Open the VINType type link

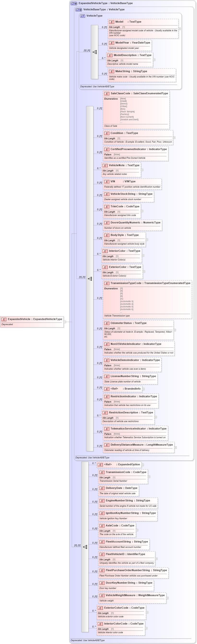point(130,182)
